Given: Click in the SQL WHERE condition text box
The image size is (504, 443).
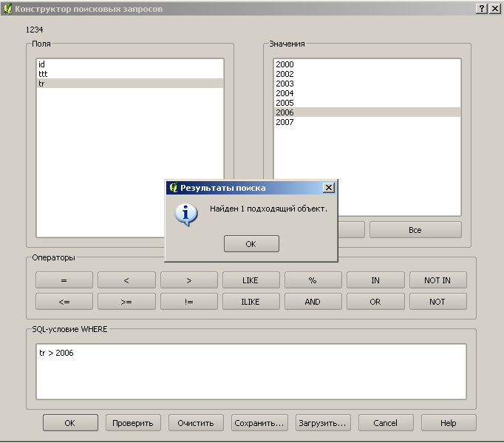Looking at the screenshot, I should [251, 372].
